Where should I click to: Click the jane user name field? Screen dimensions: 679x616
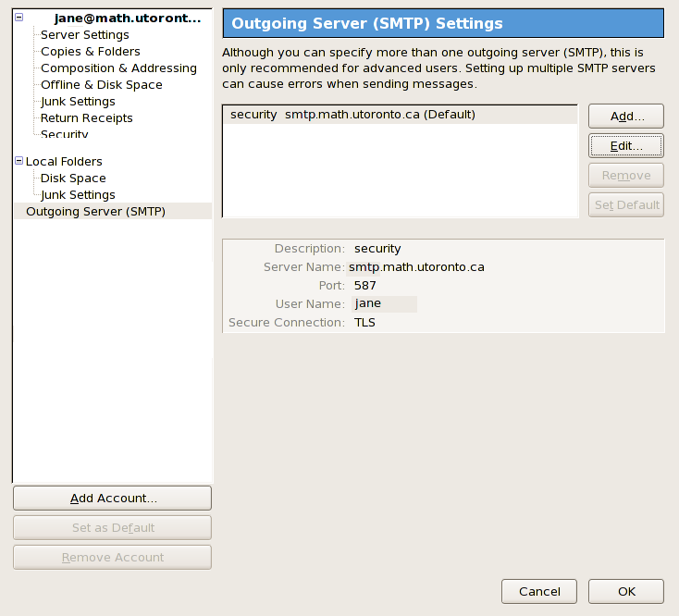(384, 304)
